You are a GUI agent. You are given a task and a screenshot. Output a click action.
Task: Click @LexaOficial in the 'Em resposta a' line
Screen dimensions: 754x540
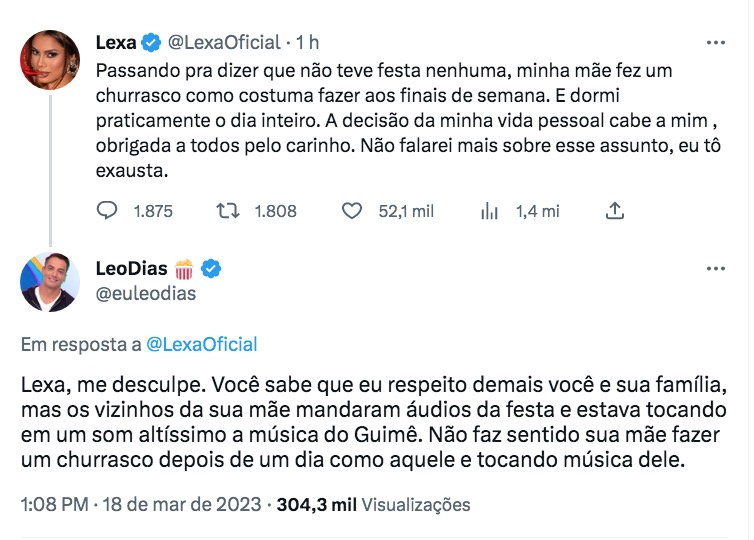(x=201, y=344)
